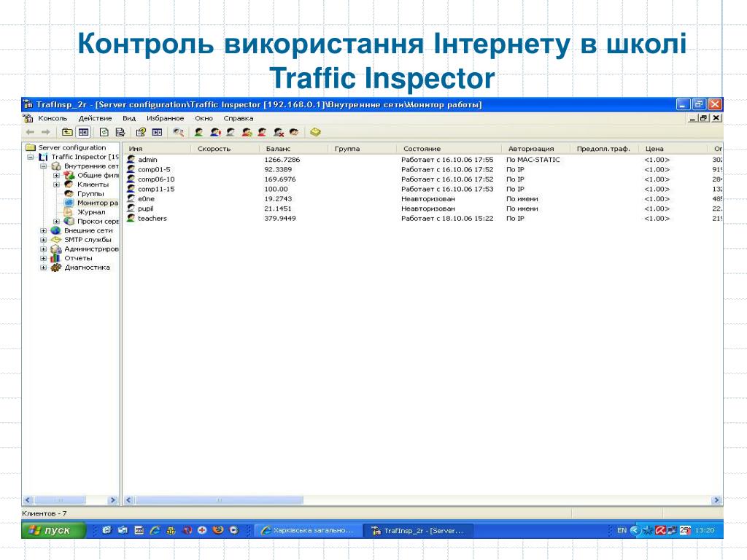Open the Справка menu
The image size is (747, 560).
[239, 118]
